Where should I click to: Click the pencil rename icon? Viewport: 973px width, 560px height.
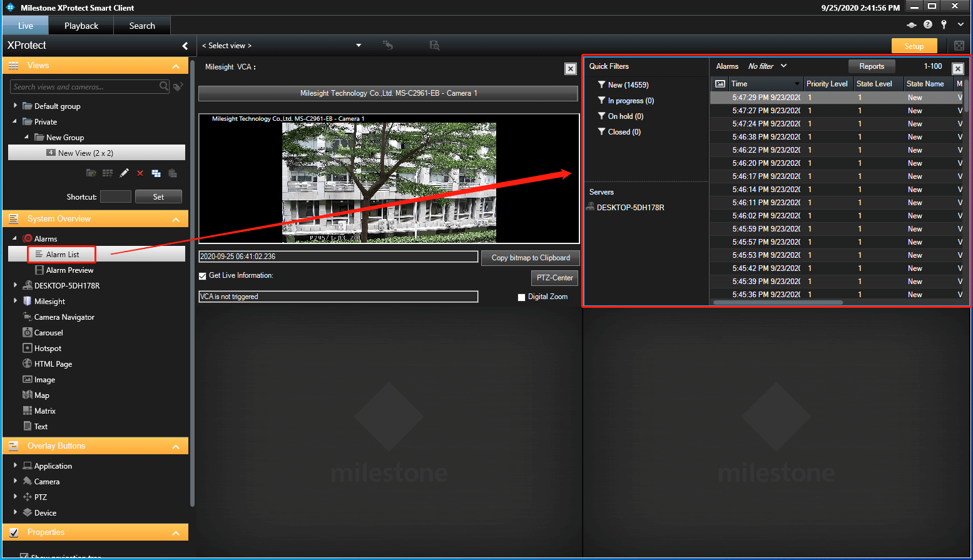pos(124,173)
